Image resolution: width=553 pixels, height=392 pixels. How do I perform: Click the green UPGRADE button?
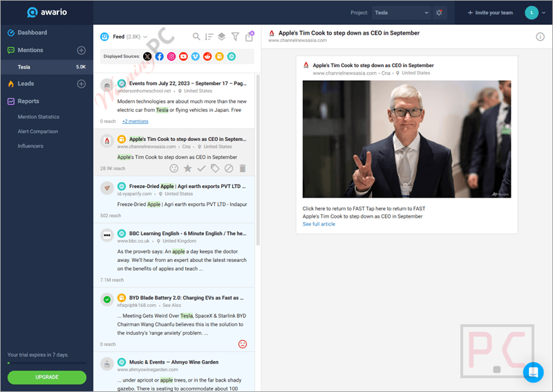[x=47, y=377]
